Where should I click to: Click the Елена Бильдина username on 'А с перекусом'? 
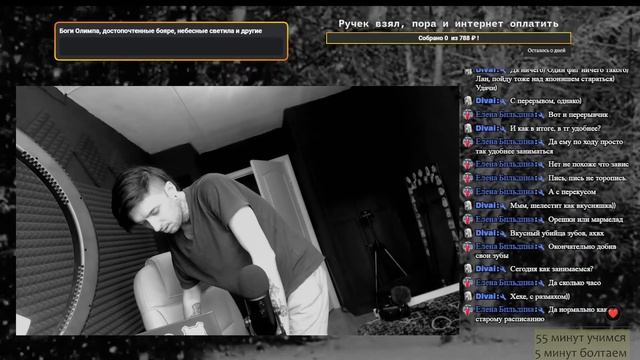504,192
